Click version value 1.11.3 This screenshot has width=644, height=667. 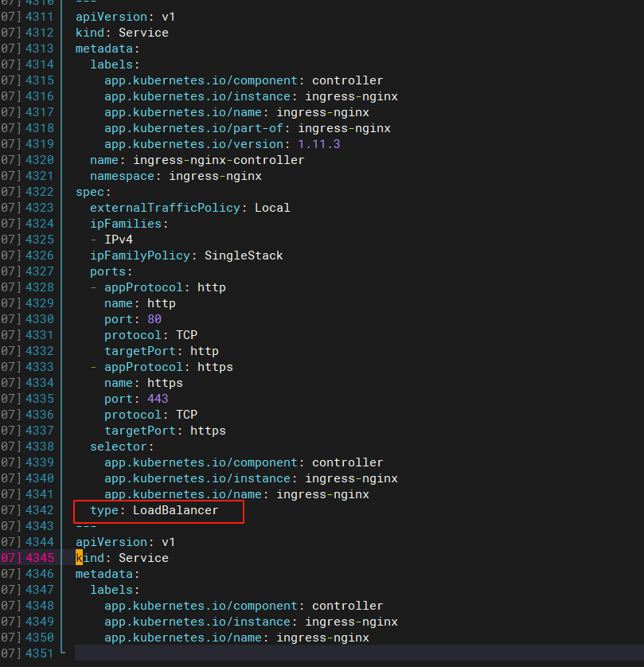click(x=319, y=144)
